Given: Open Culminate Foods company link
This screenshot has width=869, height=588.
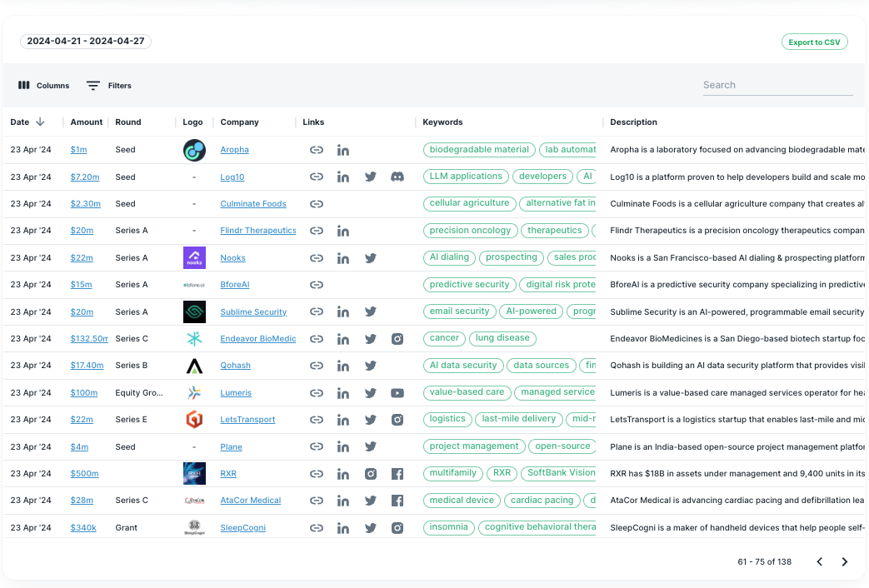Looking at the screenshot, I should pos(253,204).
